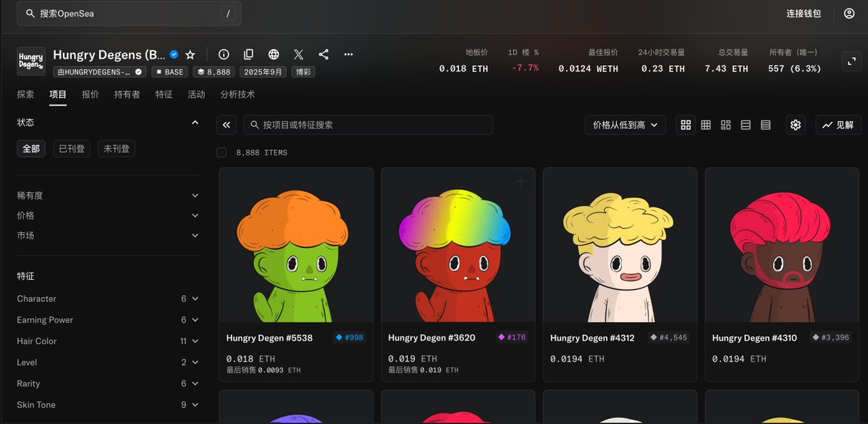Click the 博彩 category chip
This screenshot has width=868, height=424.
click(x=303, y=72)
